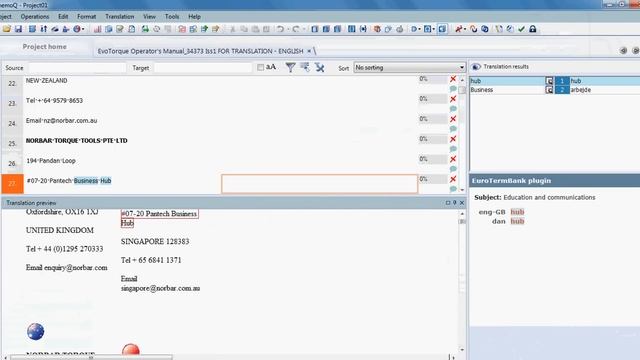
Task: Click the open folder toolbar icon
Action: pyautogui.click(x=7, y=29)
